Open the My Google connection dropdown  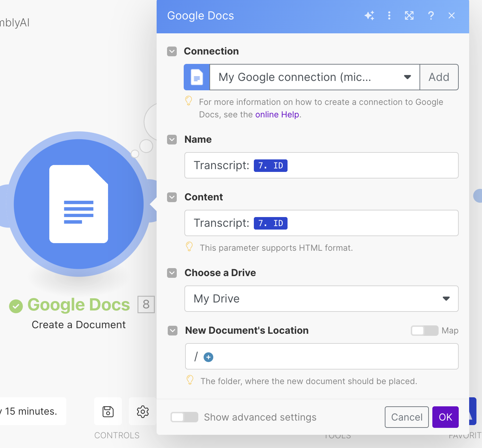pos(407,77)
